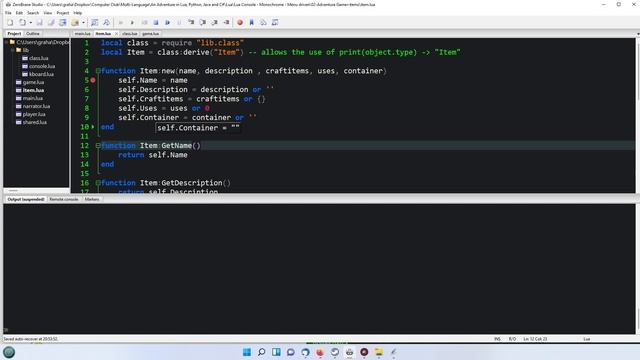This screenshot has width=640, height=360.
Task: Switch to main.lua editor tab
Action: coord(82,33)
